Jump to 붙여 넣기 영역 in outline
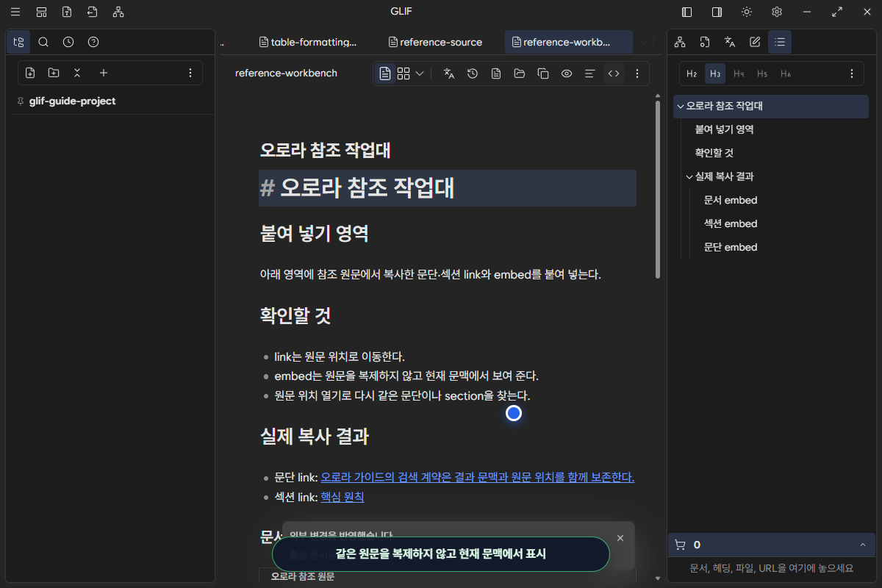882x588 pixels. point(724,129)
